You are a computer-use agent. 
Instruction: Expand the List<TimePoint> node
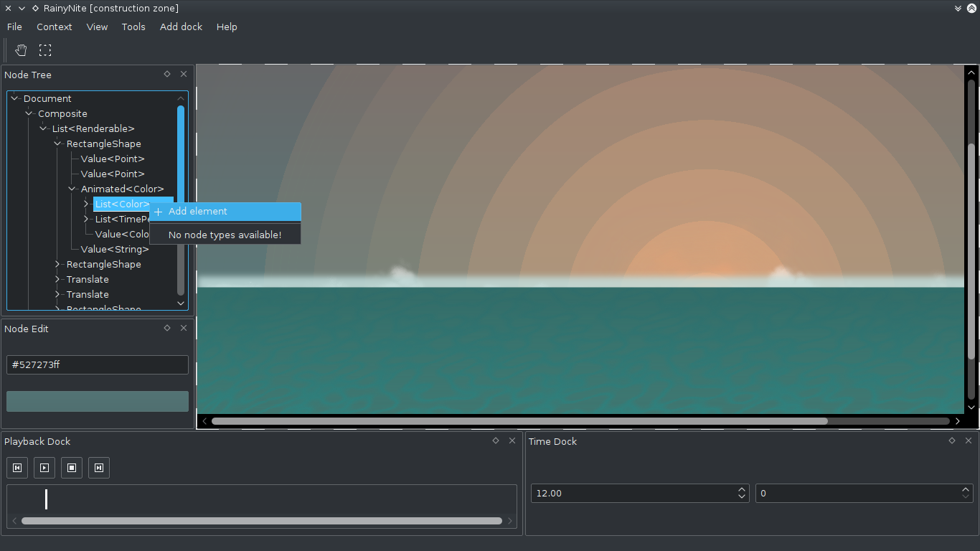pos(85,219)
